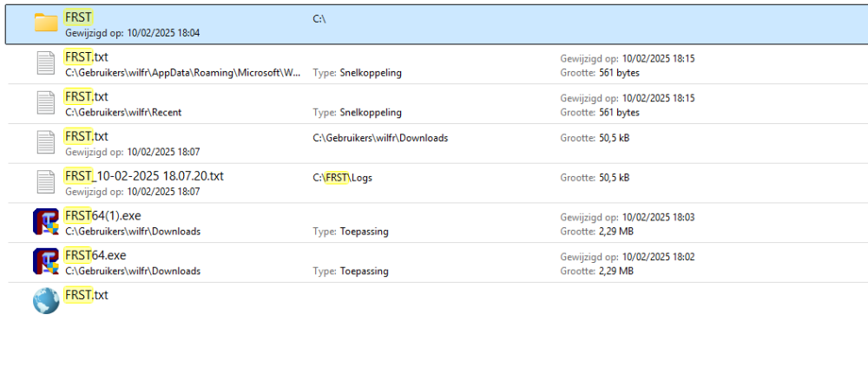This screenshot has width=868, height=367.
Task: Click the C:\ location of the FRST folder
Action: 319,17
